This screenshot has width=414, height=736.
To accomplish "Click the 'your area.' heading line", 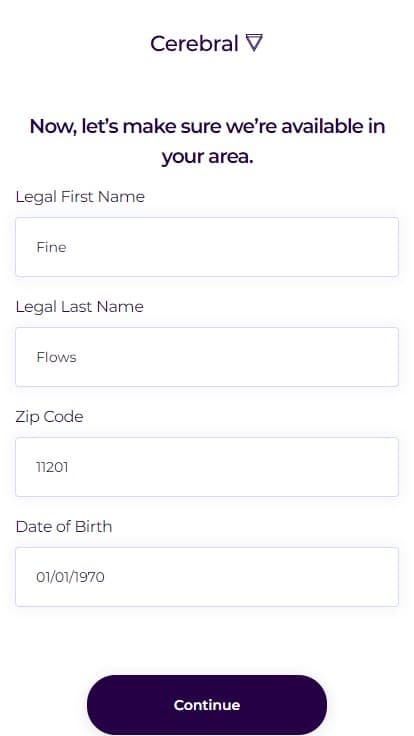I will pyautogui.click(x=207, y=156).
